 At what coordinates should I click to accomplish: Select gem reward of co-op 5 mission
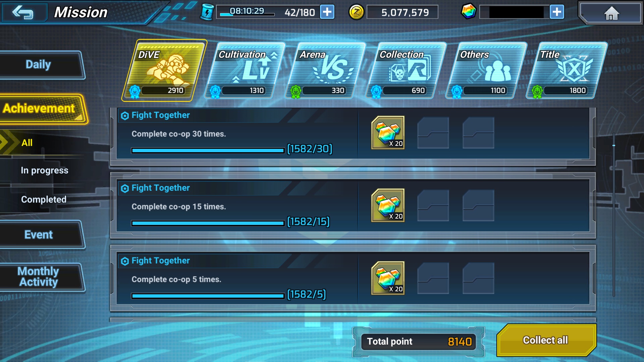coord(388,278)
